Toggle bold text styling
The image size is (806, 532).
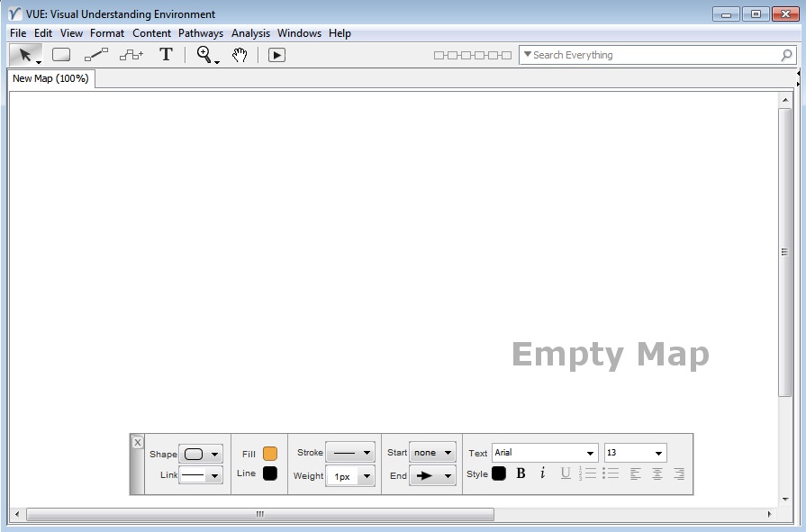click(521, 473)
